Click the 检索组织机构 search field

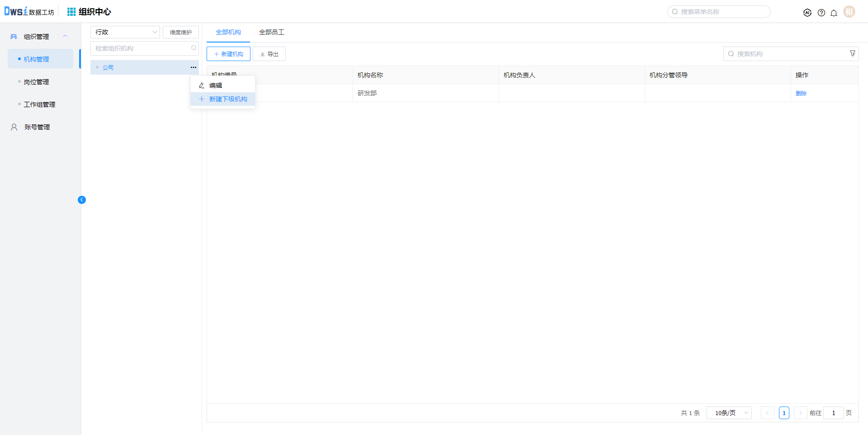141,48
